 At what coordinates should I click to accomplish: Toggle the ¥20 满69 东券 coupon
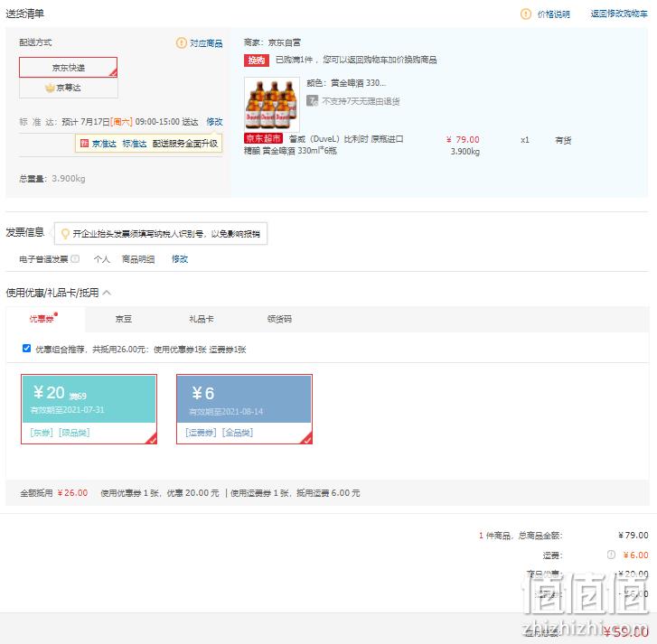point(89,408)
